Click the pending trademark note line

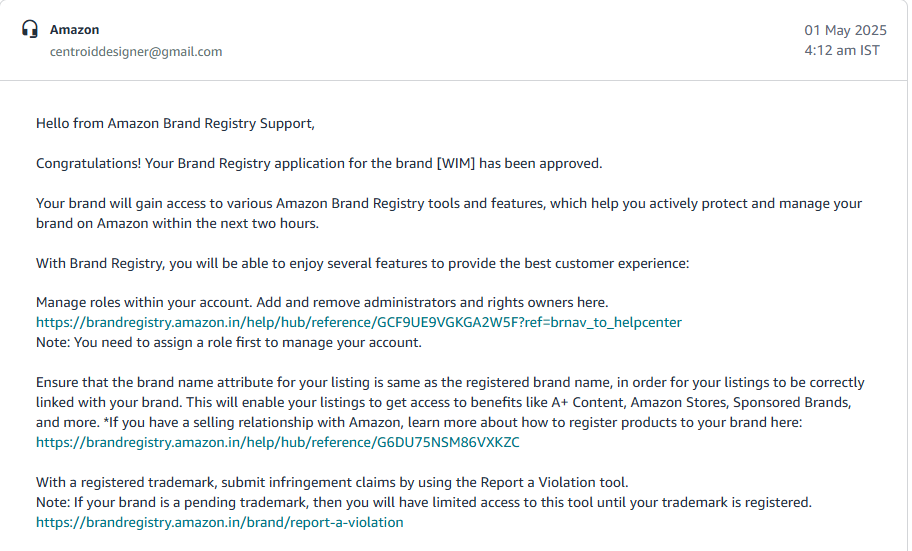[423, 503]
